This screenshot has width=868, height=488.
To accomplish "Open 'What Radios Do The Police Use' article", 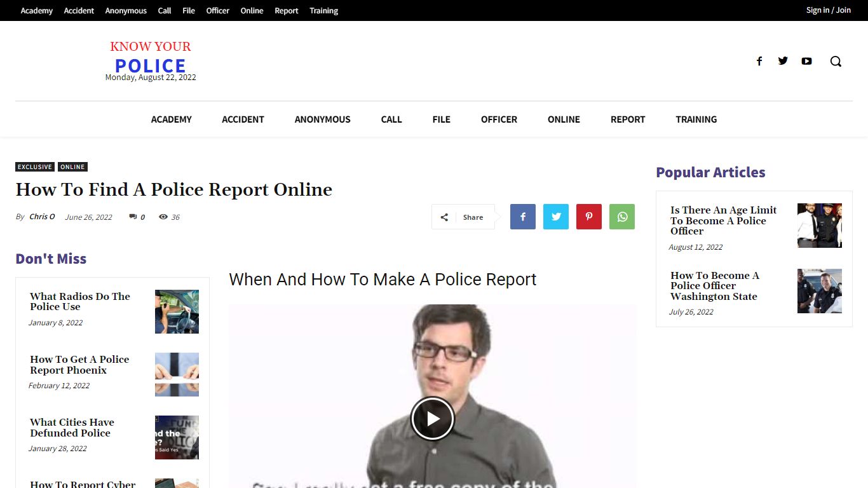I will coord(80,302).
